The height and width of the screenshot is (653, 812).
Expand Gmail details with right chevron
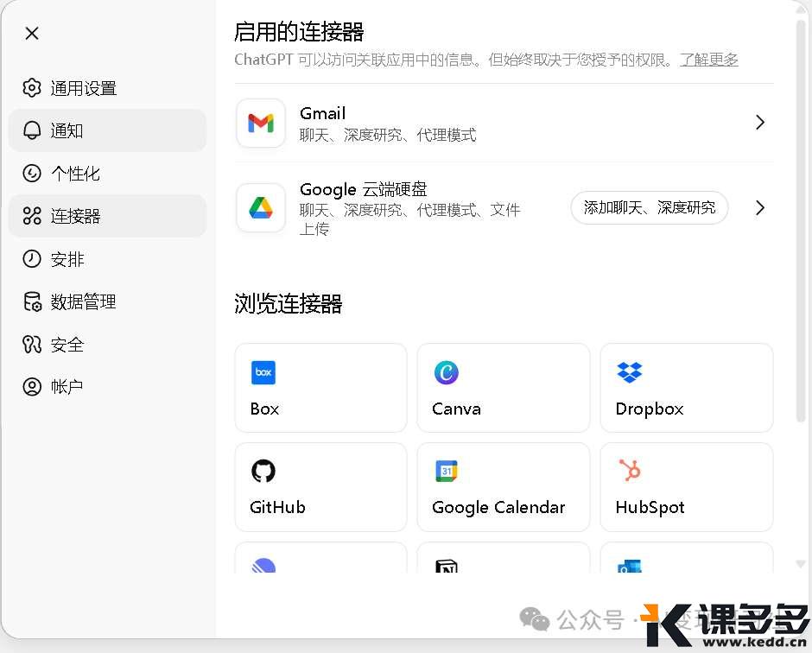pos(759,123)
